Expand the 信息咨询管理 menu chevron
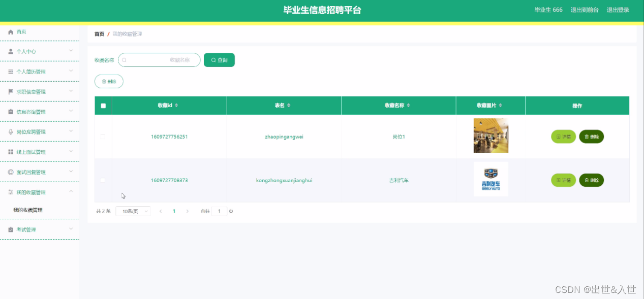 tap(71, 111)
